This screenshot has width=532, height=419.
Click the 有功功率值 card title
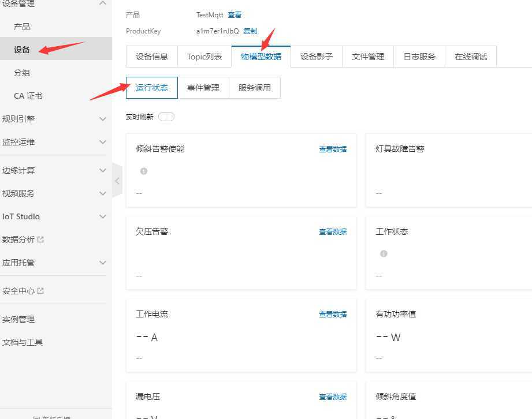396,314
